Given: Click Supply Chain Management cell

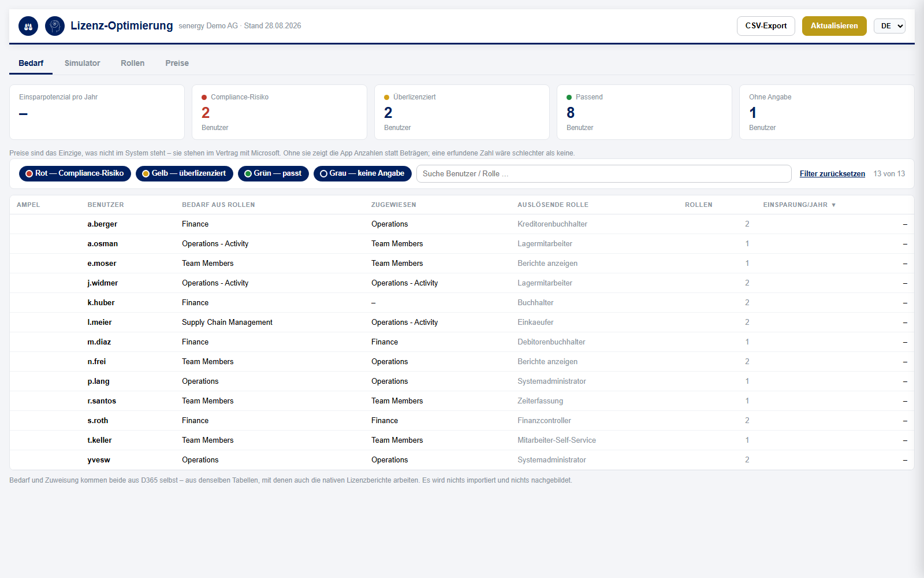Looking at the screenshot, I should [227, 323].
